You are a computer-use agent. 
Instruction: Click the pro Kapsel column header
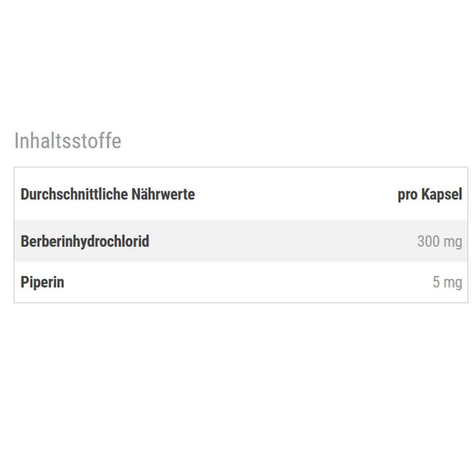(x=429, y=194)
